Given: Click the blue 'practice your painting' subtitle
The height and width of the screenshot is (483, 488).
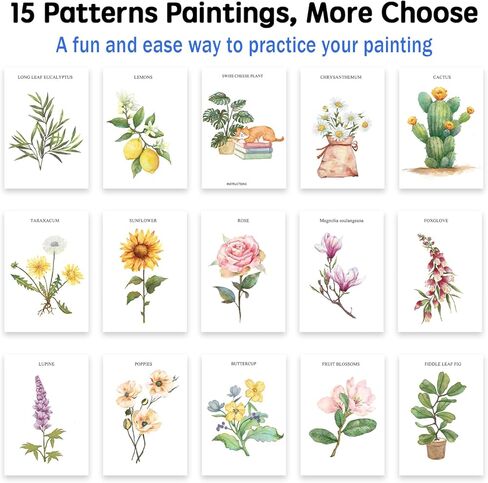Looking at the screenshot, I should [x=341, y=46].
